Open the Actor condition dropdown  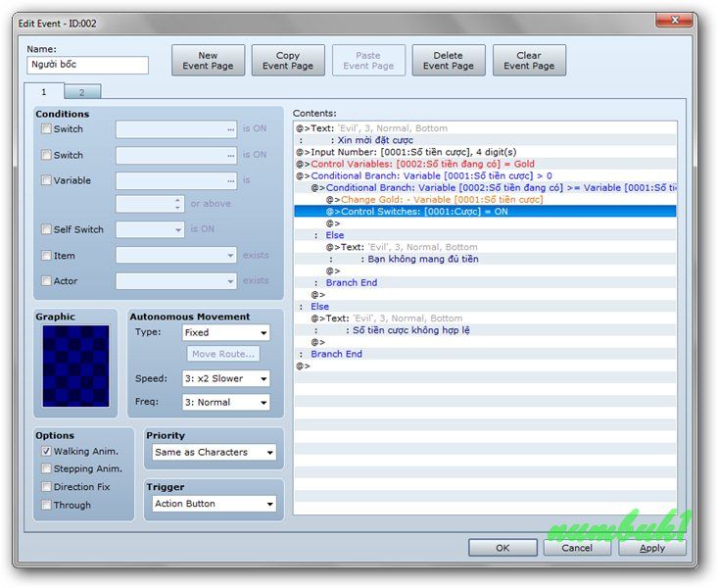click(176, 281)
